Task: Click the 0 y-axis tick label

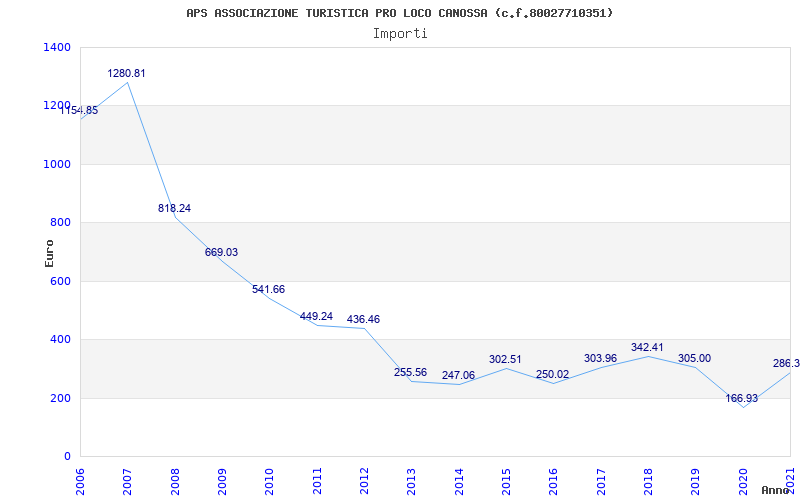Action: pos(67,456)
